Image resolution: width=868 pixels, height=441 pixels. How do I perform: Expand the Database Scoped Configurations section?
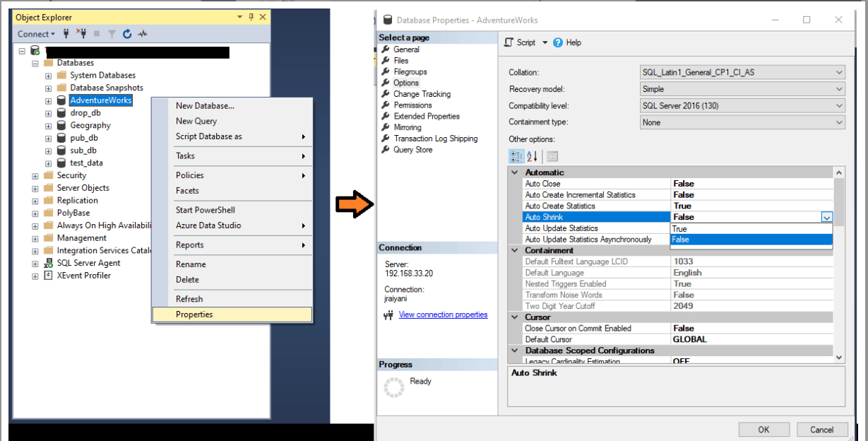click(x=515, y=351)
